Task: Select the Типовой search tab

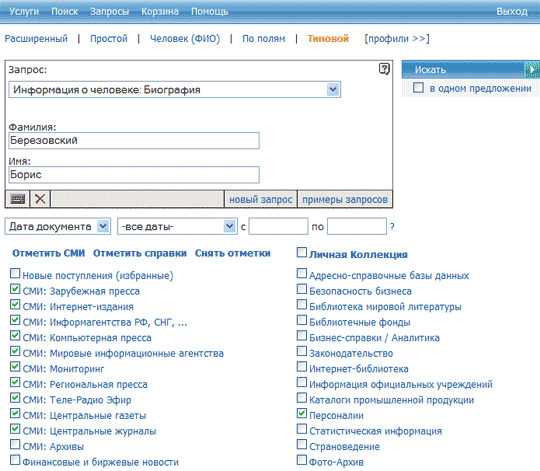Action: coord(328,39)
